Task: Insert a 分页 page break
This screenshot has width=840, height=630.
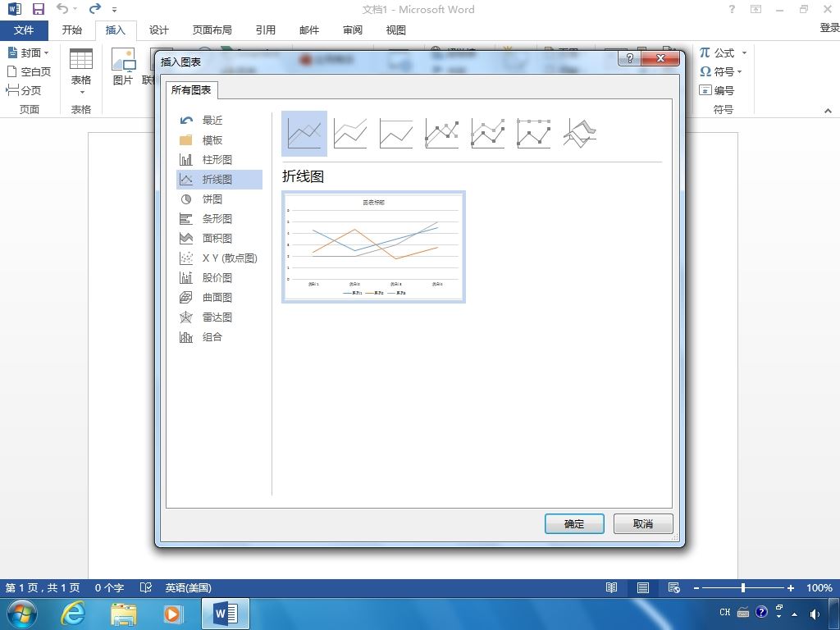Action: click(24, 90)
